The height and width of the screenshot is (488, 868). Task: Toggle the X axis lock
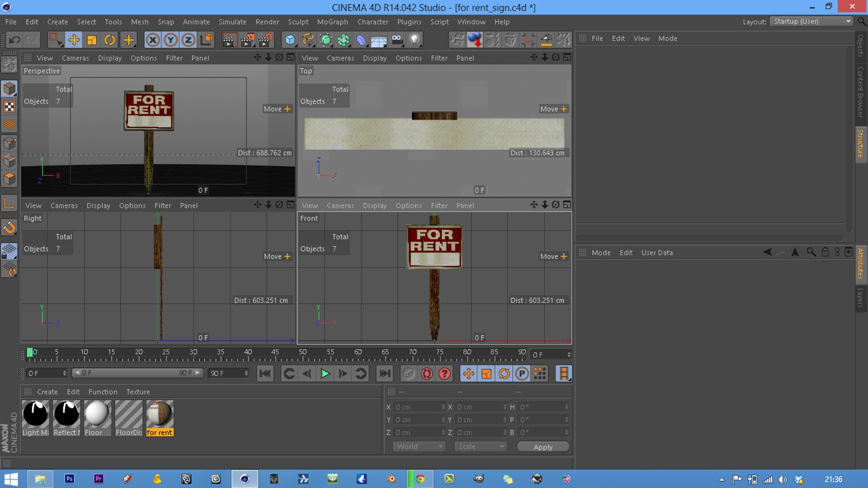click(x=153, y=40)
